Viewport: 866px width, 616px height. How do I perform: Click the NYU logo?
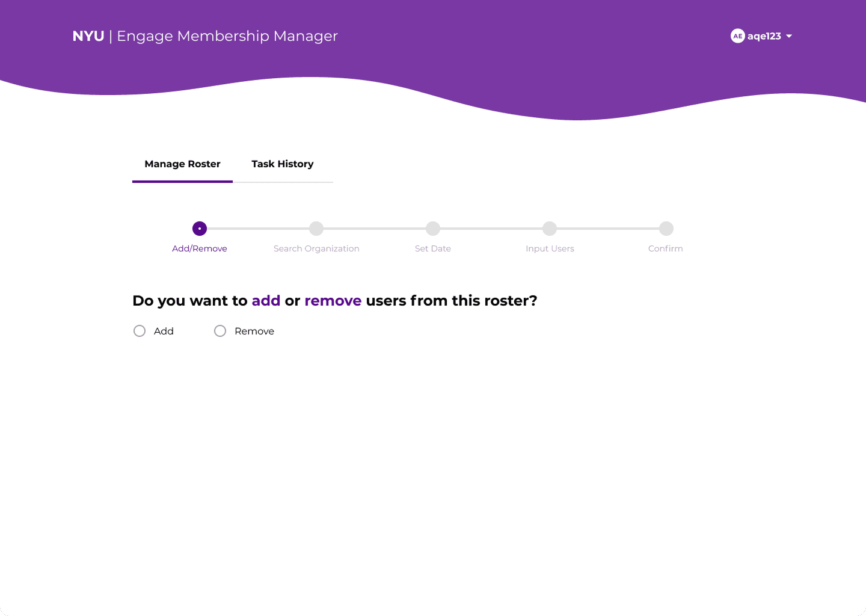[88, 36]
